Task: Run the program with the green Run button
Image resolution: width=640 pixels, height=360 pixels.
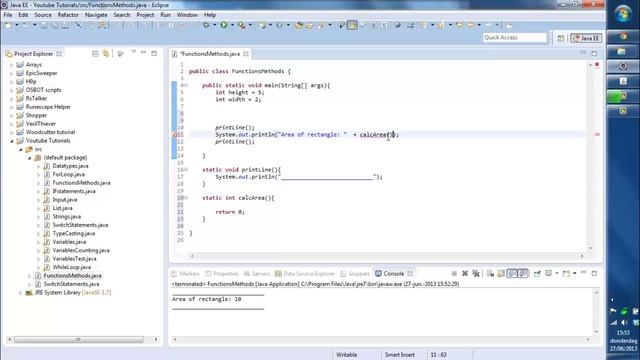Action: tap(224, 25)
